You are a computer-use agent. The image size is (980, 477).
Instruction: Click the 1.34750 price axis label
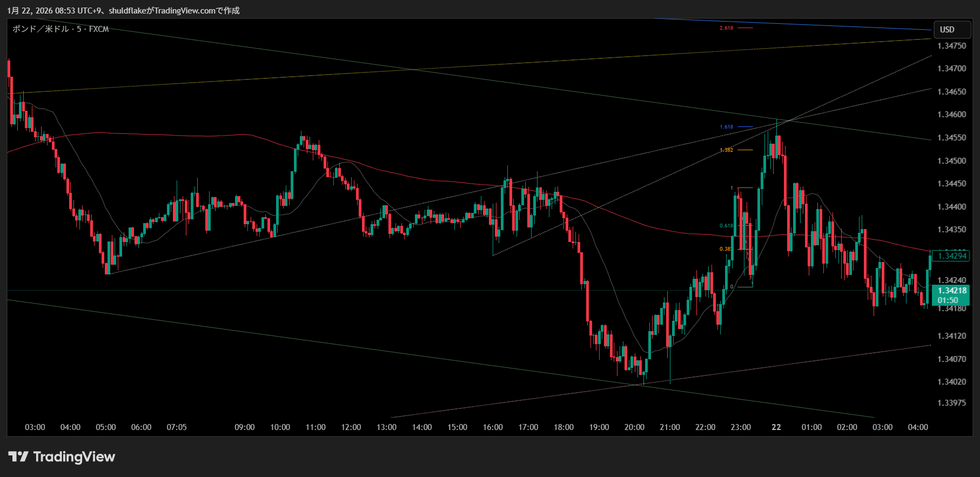(x=952, y=46)
